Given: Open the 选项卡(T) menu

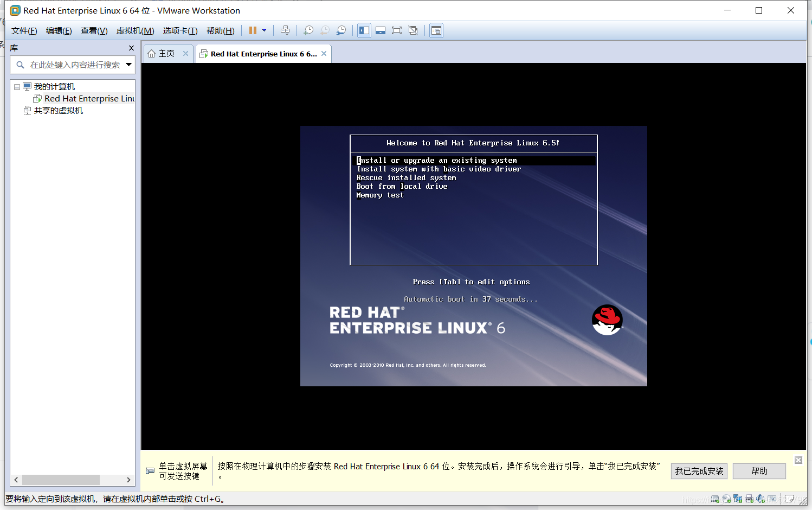Looking at the screenshot, I should click(x=181, y=31).
